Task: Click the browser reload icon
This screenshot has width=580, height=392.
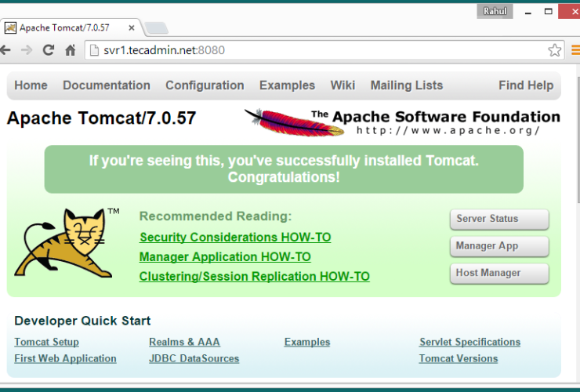Action: (x=49, y=50)
